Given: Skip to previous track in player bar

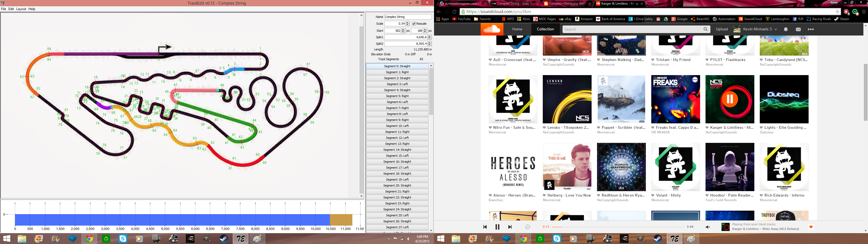Looking at the screenshot, I should coord(485,227).
